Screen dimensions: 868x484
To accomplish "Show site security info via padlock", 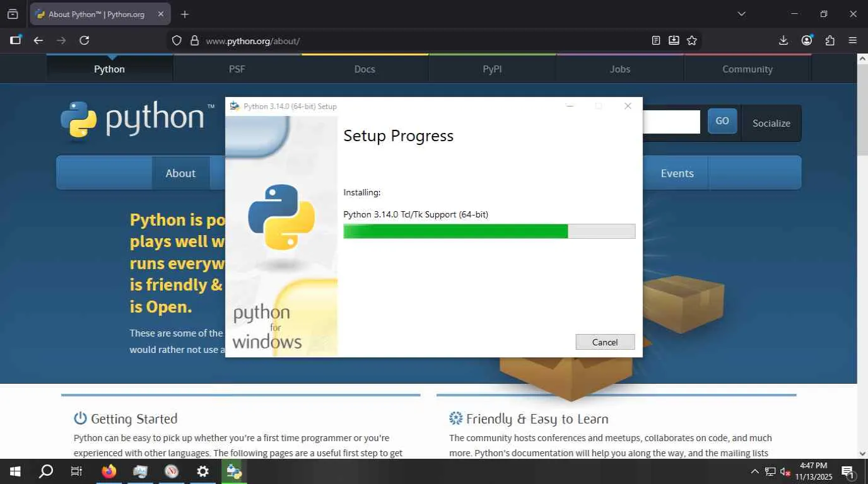I will point(194,40).
